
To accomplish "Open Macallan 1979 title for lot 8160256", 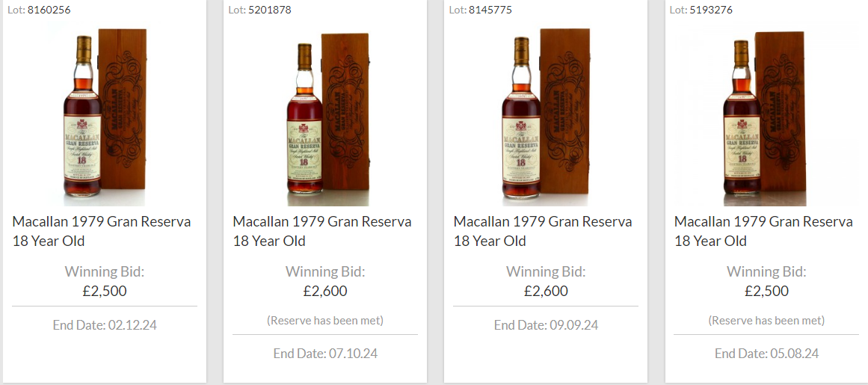I will [101, 231].
